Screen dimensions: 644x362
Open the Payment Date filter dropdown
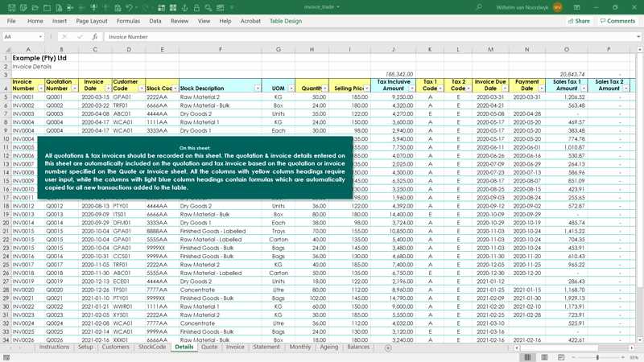click(541, 88)
